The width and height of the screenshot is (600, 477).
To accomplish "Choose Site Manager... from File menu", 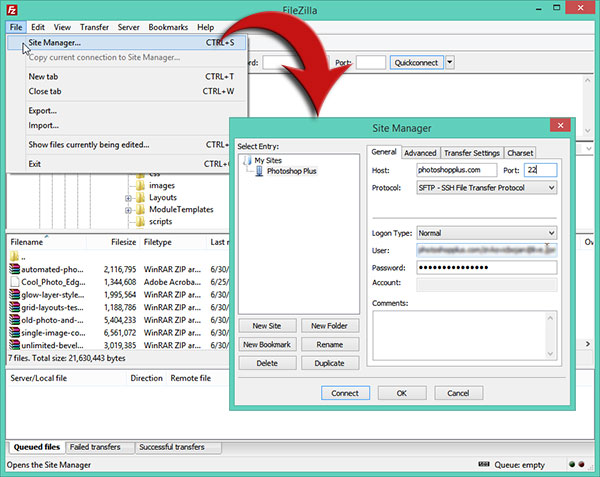I will (127, 42).
